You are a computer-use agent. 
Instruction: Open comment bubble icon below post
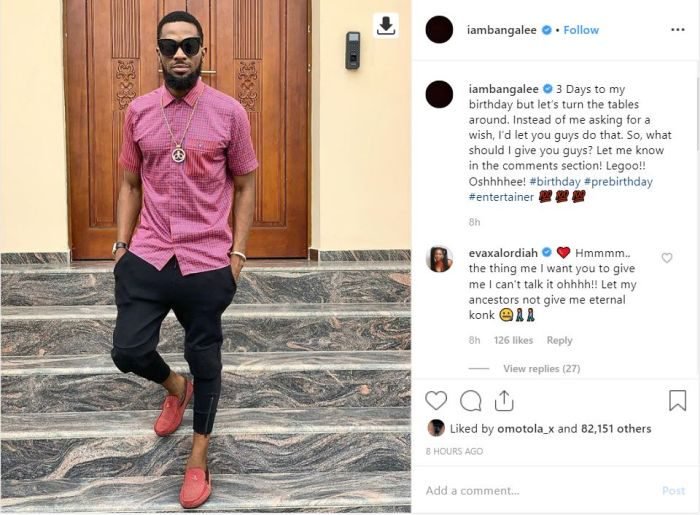(x=471, y=400)
